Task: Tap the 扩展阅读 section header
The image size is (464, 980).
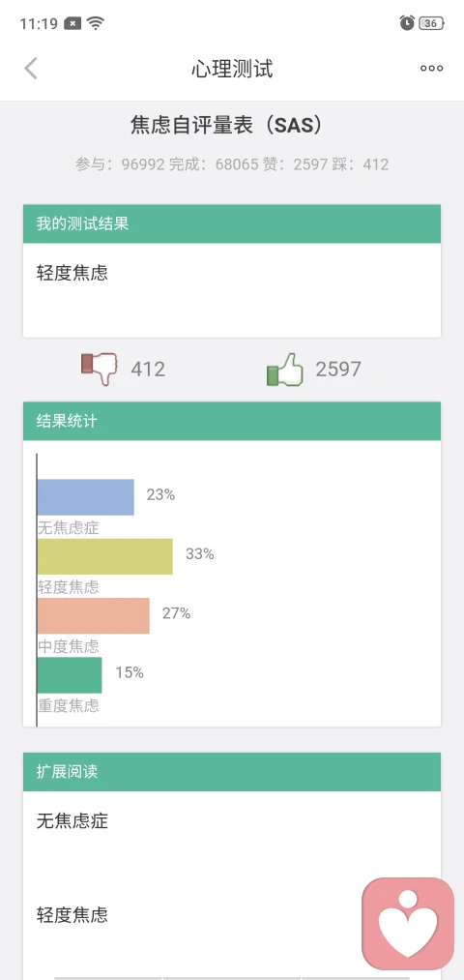Action: pyautogui.click(x=232, y=772)
